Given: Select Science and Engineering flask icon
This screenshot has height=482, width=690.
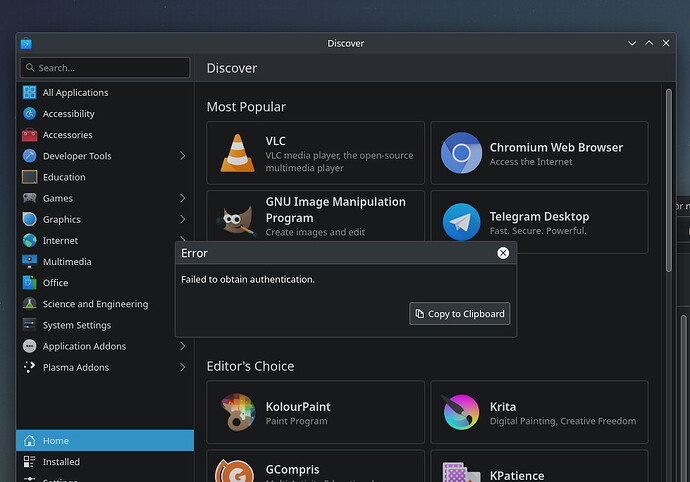Looking at the screenshot, I should 29,304.
